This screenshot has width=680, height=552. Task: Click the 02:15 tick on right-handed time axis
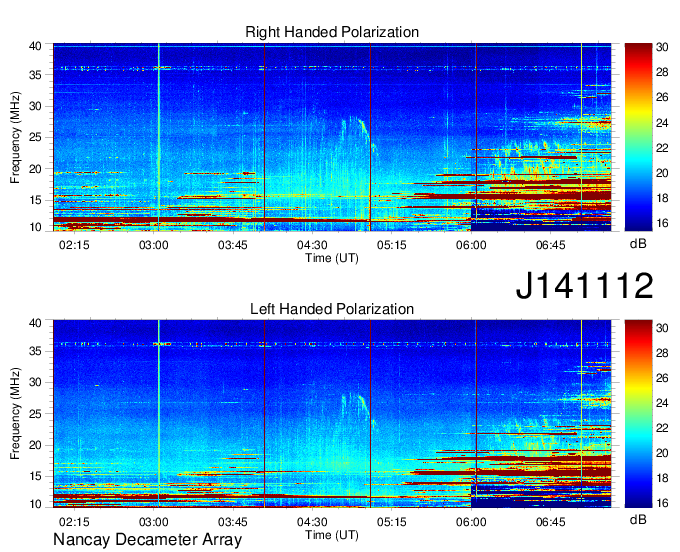point(74,245)
